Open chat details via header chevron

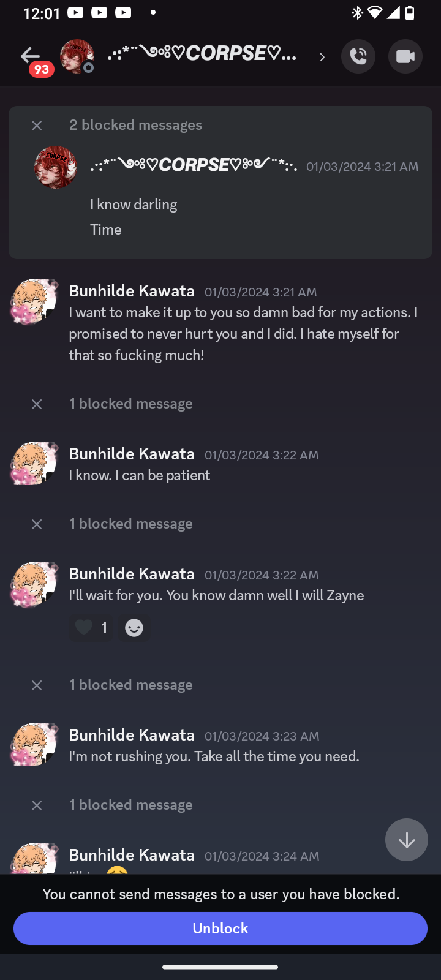click(x=322, y=57)
